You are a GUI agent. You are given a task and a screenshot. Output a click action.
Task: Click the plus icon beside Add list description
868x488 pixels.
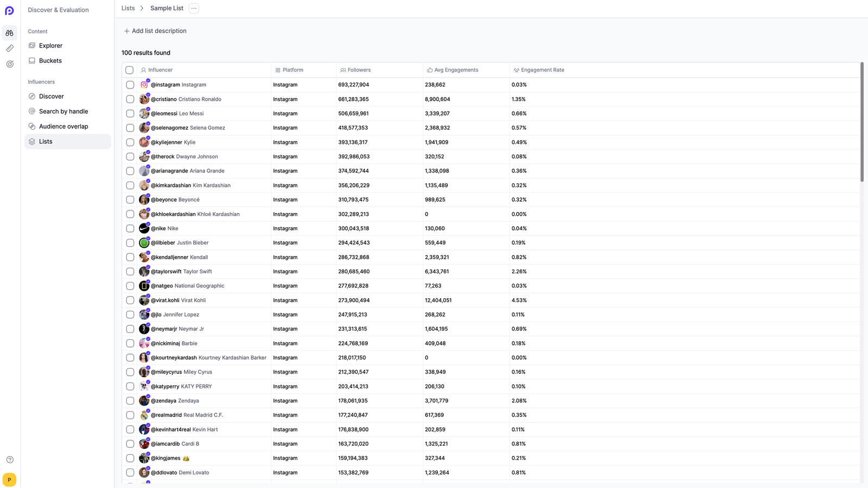(126, 31)
